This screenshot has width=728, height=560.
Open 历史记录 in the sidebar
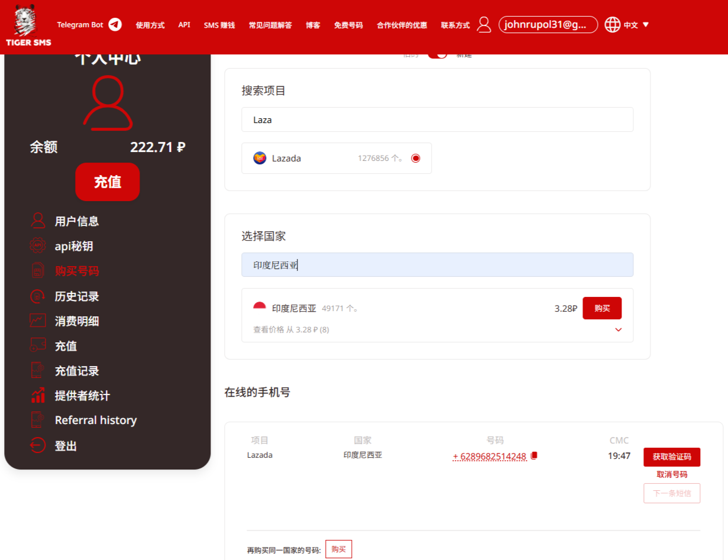point(77,296)
